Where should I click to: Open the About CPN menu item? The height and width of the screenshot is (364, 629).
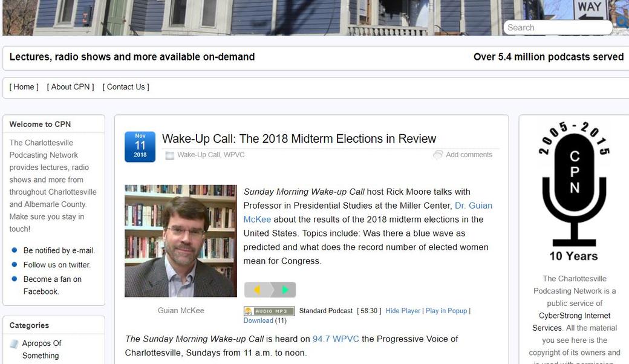71,87
